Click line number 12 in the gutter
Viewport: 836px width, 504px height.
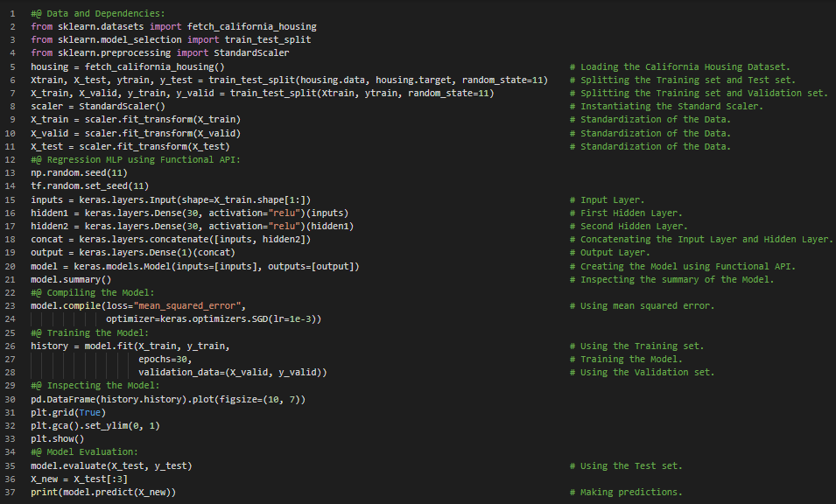11,160
